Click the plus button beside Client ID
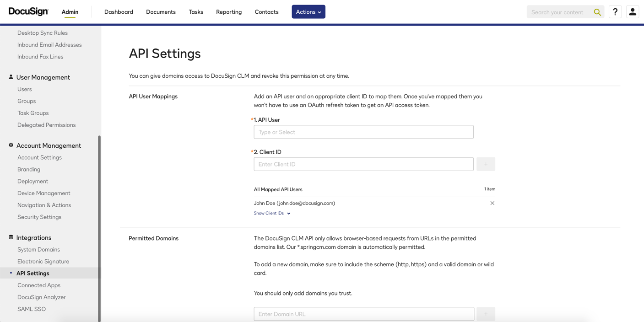The height and width of the screenshot is (322, 644). pyautogui.click(x=486, y=164)
